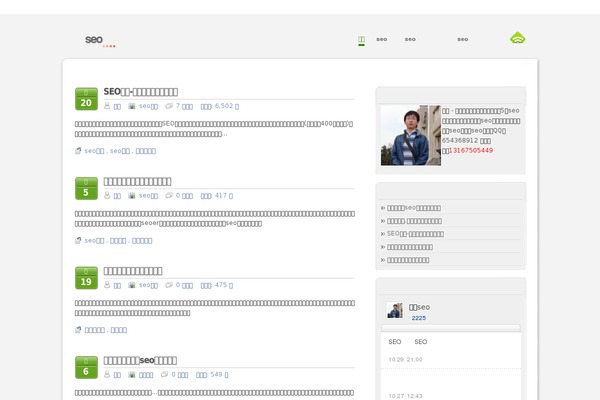
Task: Select the green date badge showing 20
Action: [x=86, y=99]
